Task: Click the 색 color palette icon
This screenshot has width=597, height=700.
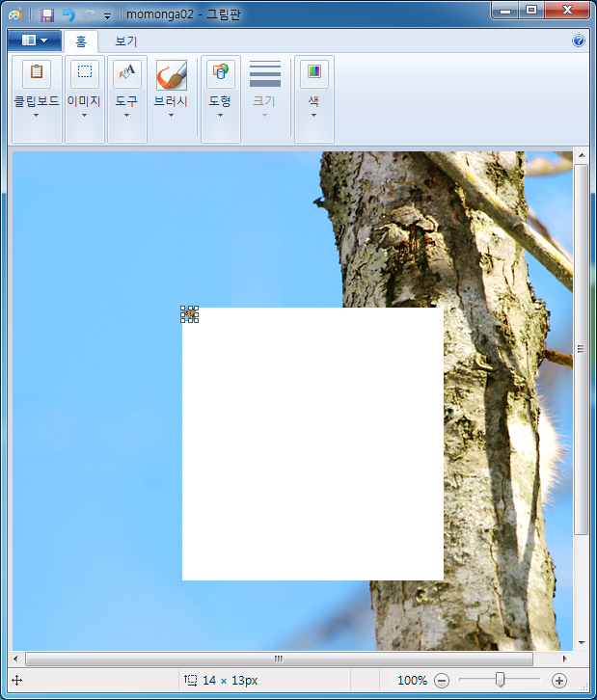Action: pyautogui.click(x=314, y=72)
